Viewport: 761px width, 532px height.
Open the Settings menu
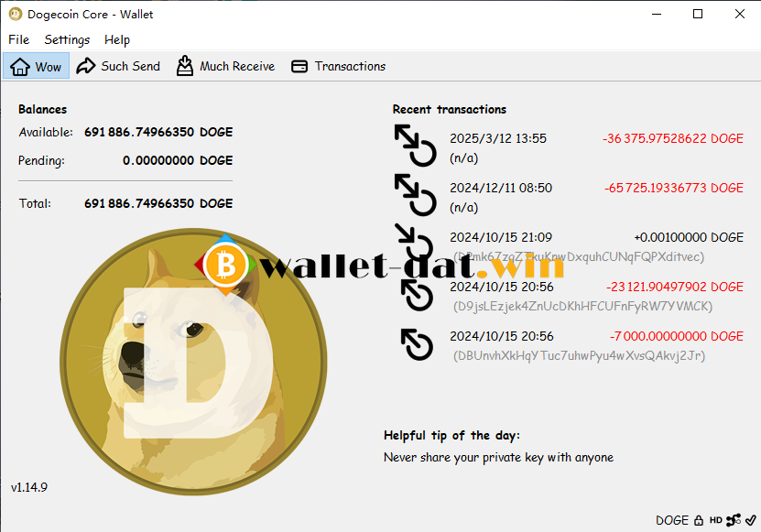[x=67, y=39]
